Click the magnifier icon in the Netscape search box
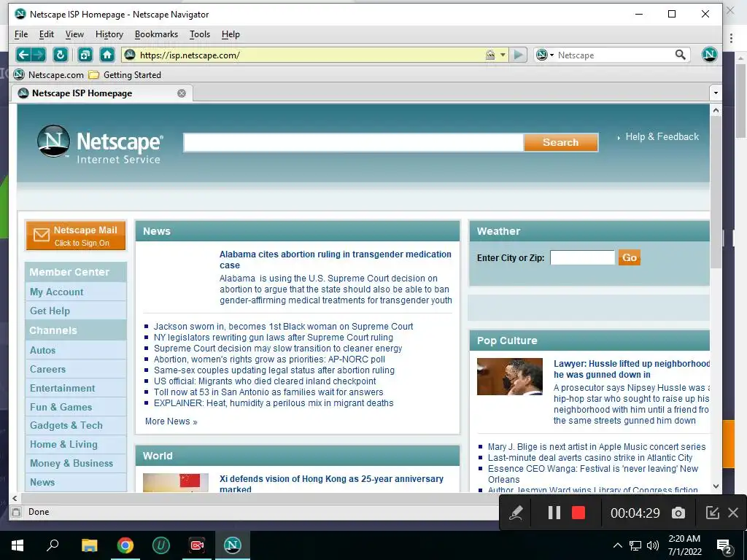The width and height of the screenshot is (747, 560). coord(681,55)
